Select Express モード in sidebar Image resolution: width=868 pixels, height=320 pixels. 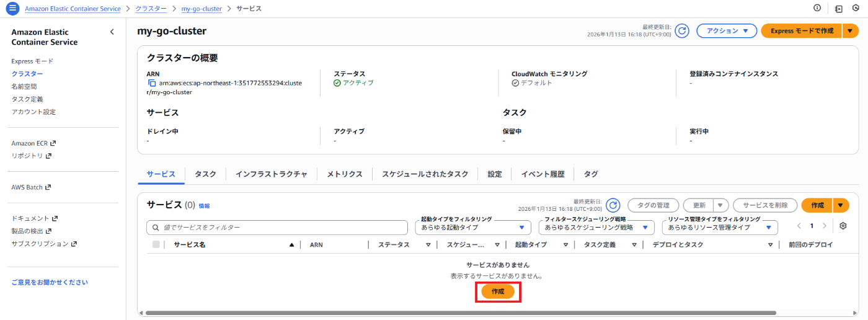32,61
